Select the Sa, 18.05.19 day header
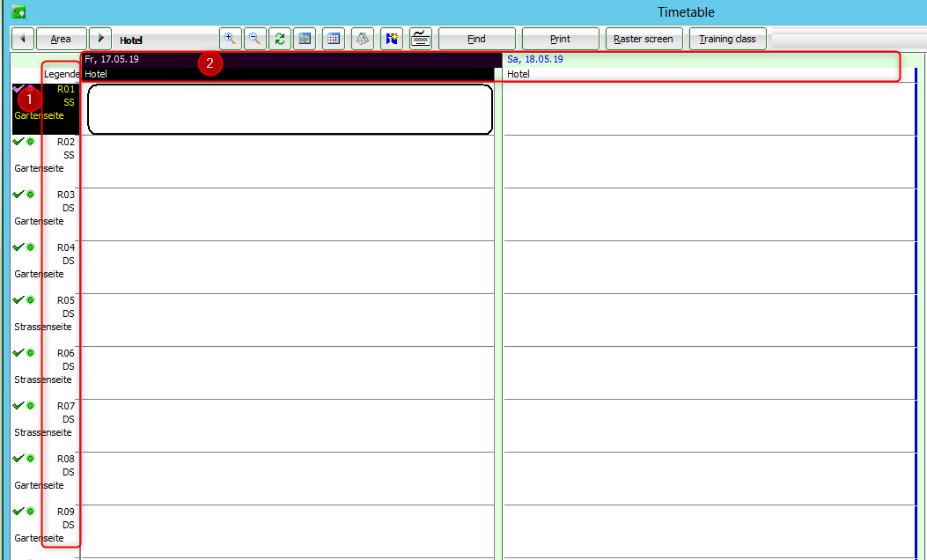This screenshot has height=560, width=927. [x=535, y=59]
